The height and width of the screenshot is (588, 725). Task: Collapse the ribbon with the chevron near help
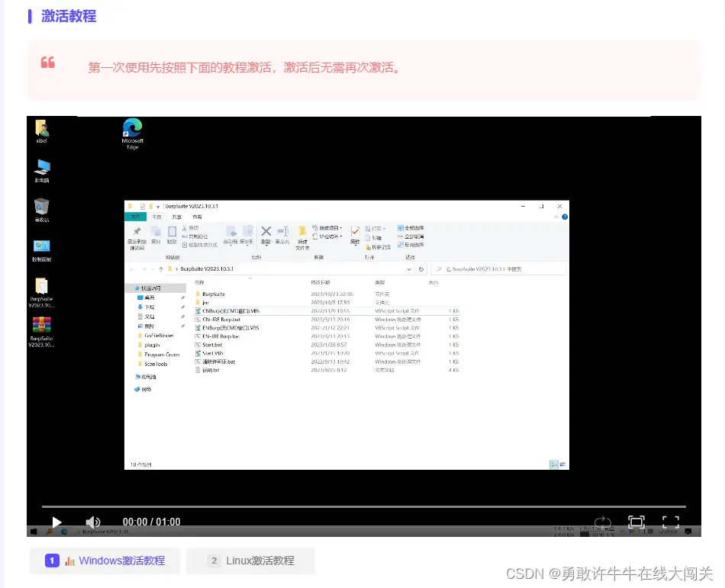(556, 217)
